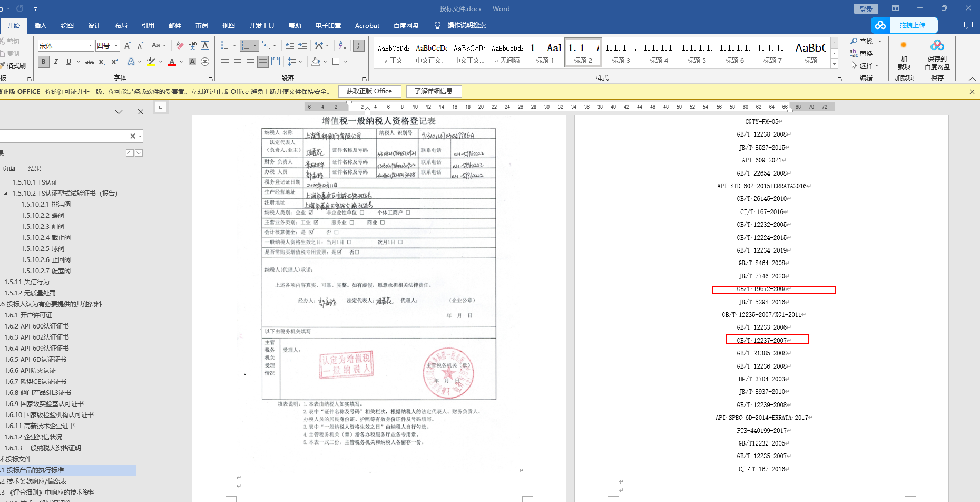Expand the Styles gallery with the More arrow

click(834, 64)
